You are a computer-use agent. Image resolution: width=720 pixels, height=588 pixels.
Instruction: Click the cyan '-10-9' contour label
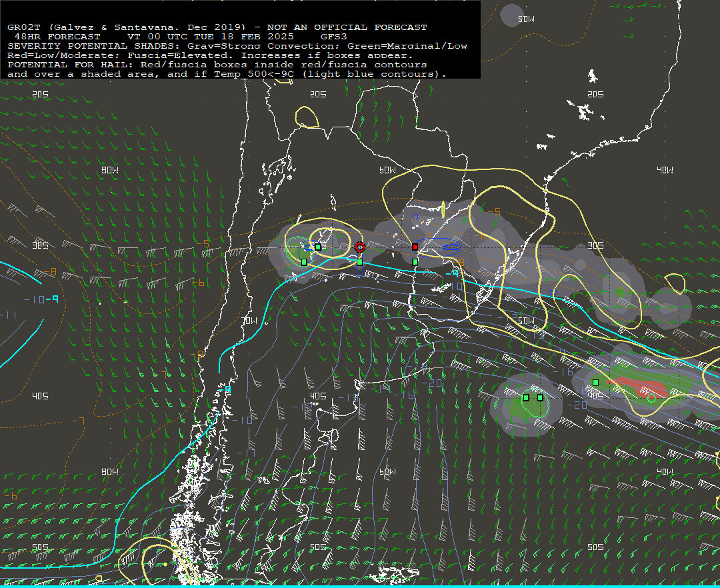tap(41, 300)
